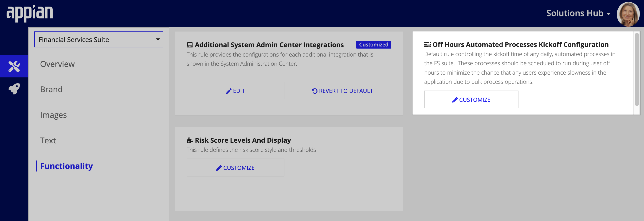Click the Customized badge
This screenshot has width=644, height=221.
(373, 45)
